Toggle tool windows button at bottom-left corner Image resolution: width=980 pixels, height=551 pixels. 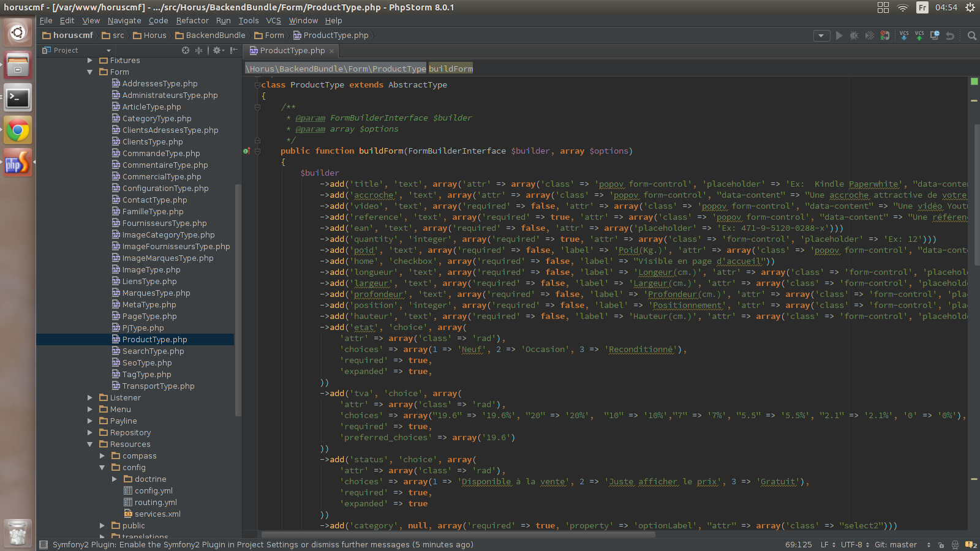[43, 545]
